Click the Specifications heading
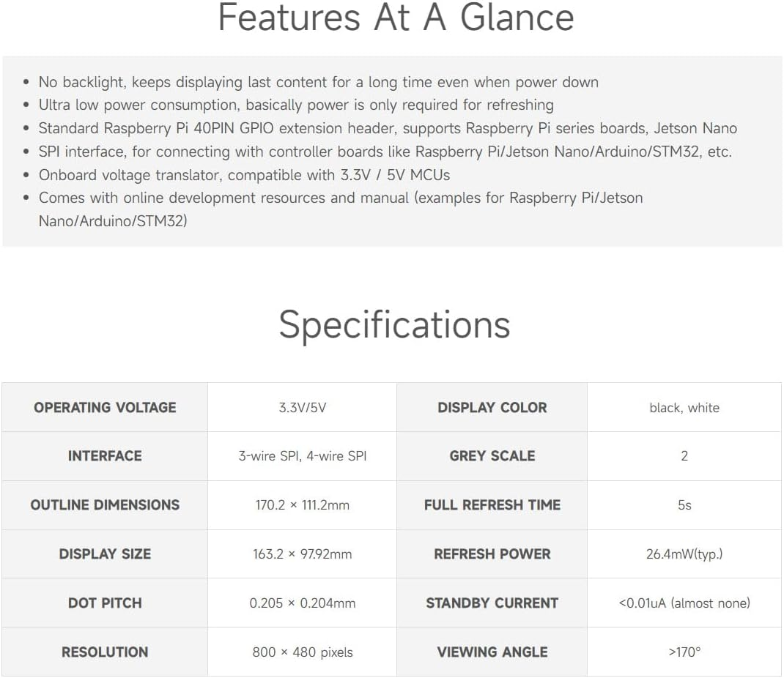 (394, 324)
